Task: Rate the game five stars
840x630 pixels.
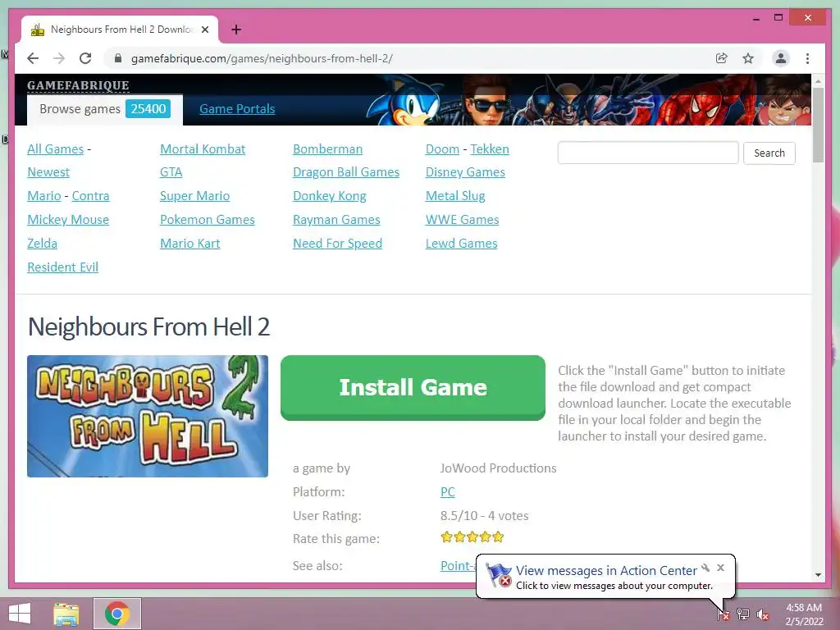Action: [x=498, y=536]
